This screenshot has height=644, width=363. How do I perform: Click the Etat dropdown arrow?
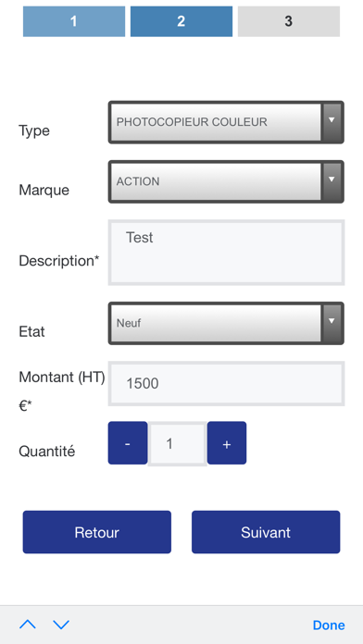[x=332, y=323]
